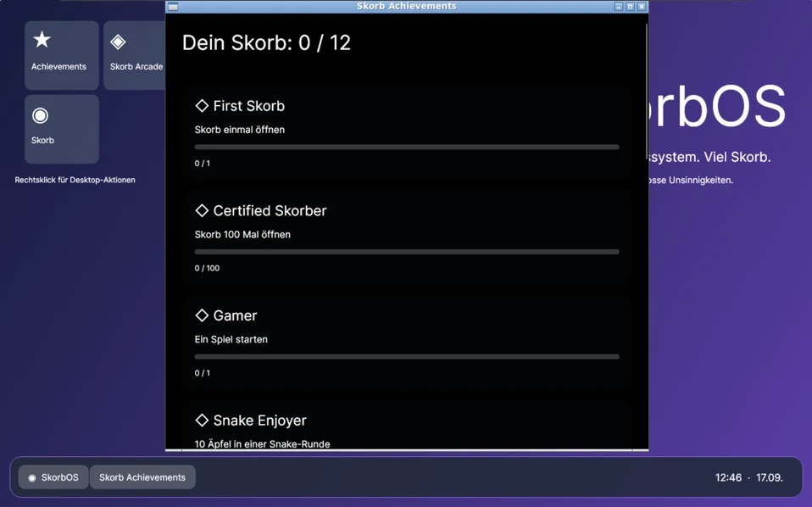Click the 'Unsinnigkeiten.' text on desktop
This screenshot has height=507, width=812.
701,181
